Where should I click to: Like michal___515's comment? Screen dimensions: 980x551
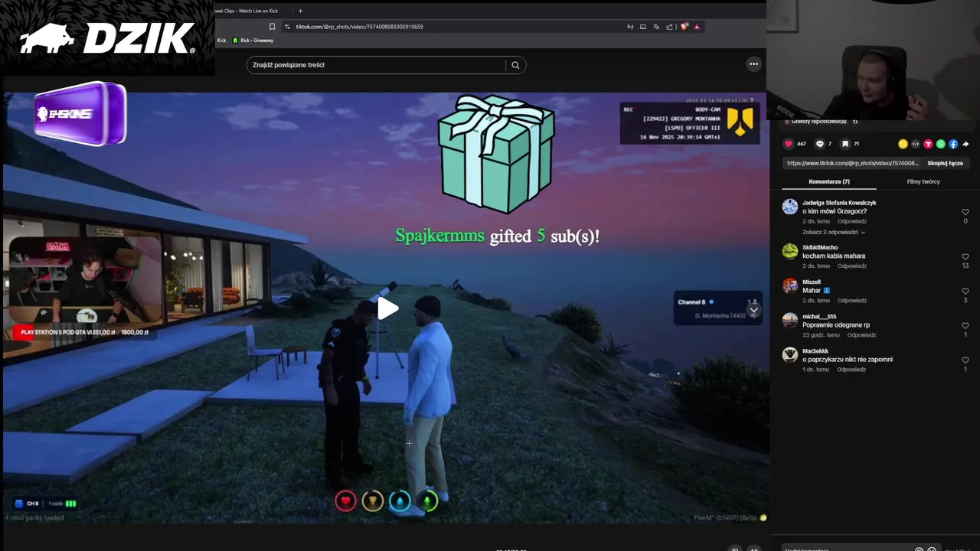[x=965, y=326]
